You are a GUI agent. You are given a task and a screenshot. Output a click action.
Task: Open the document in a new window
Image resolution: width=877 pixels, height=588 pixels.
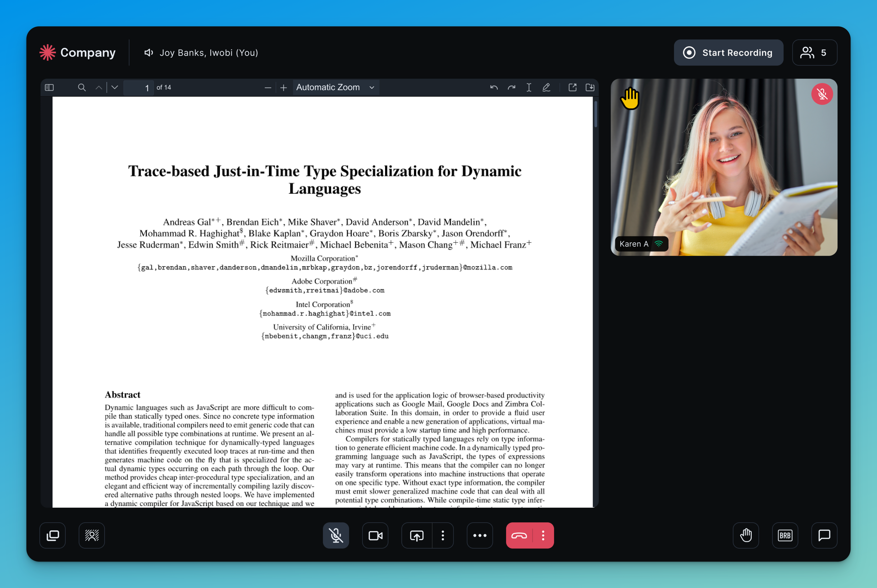point(572,87)
